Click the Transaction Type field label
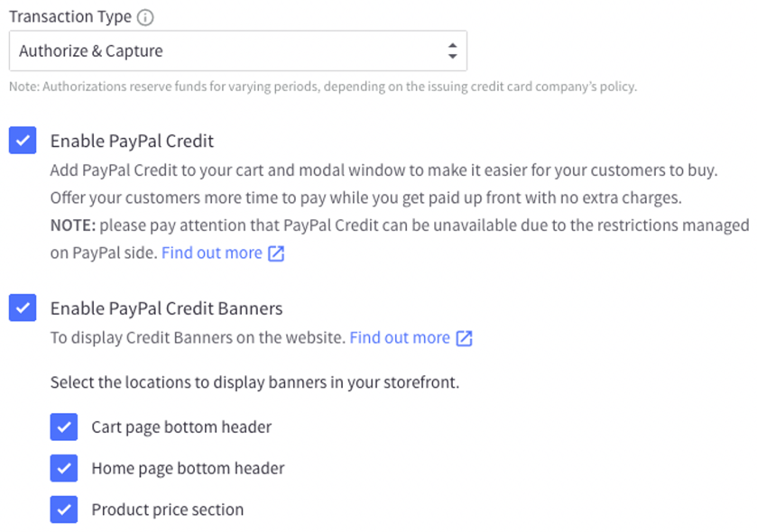 click(69, 17)
